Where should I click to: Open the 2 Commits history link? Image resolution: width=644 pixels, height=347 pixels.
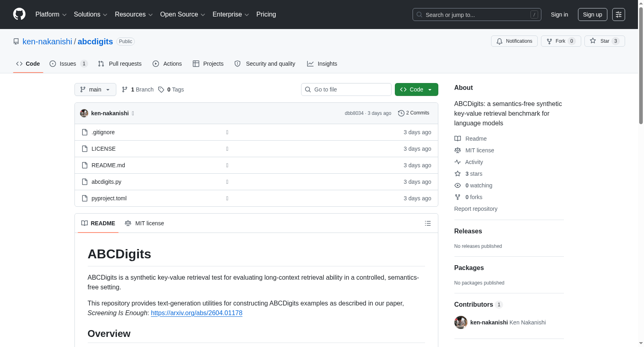(414, 113)
